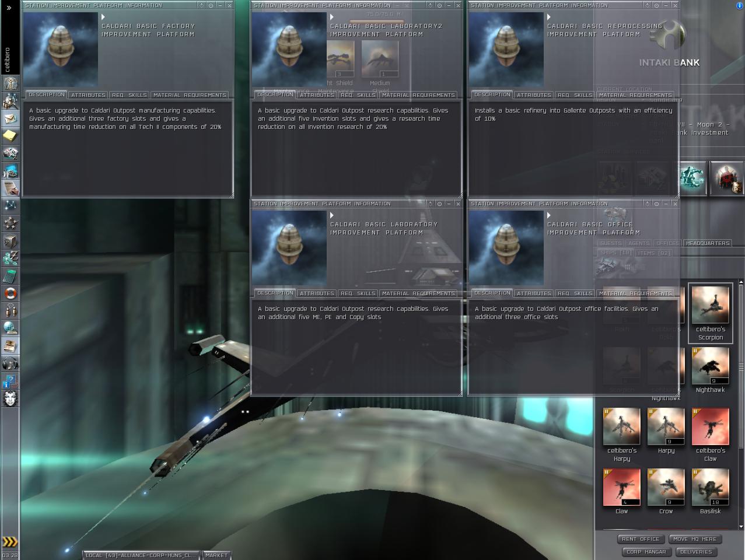This screenshot has width=745, height=560.
Task: Click hangar scrollbar down arrow
Action: coord(741,526)
